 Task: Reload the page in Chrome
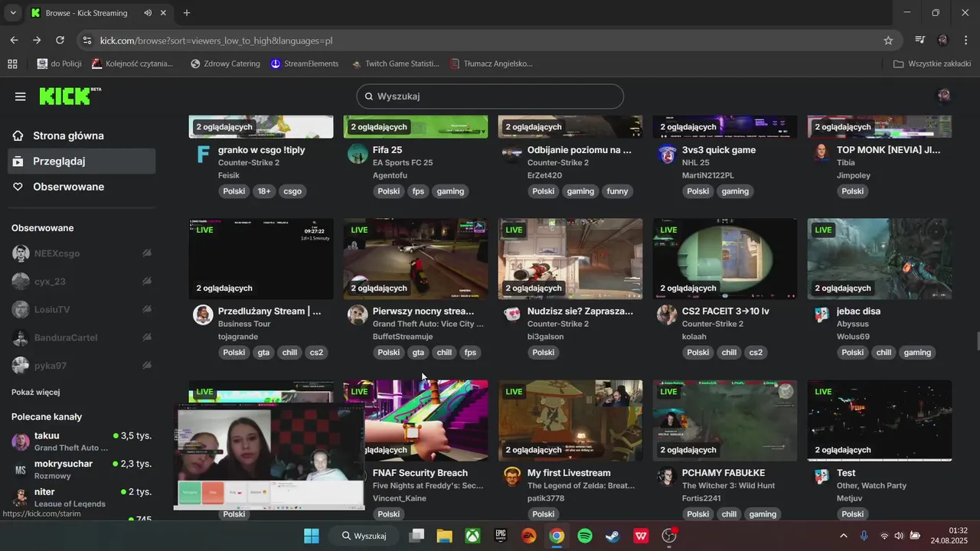click(60, 41)
